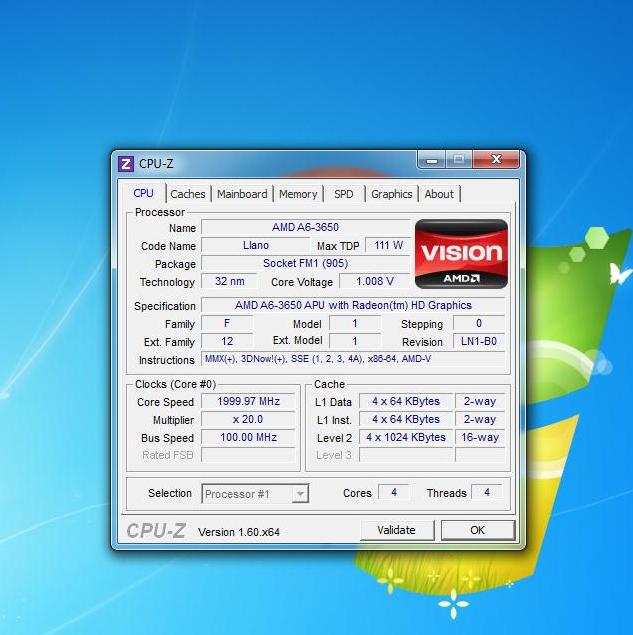Click the Name field AMD A6-3650
The image size is (633, 635).
305,227
